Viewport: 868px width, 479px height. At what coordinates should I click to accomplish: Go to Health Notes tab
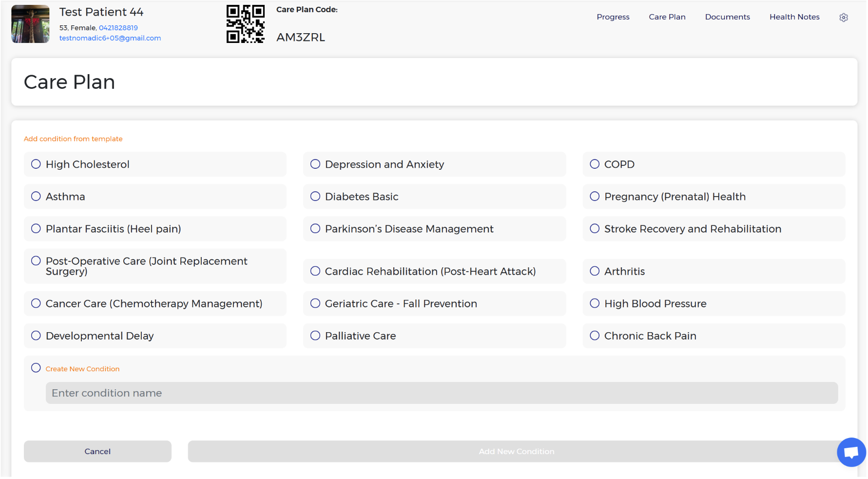(794, 17)
